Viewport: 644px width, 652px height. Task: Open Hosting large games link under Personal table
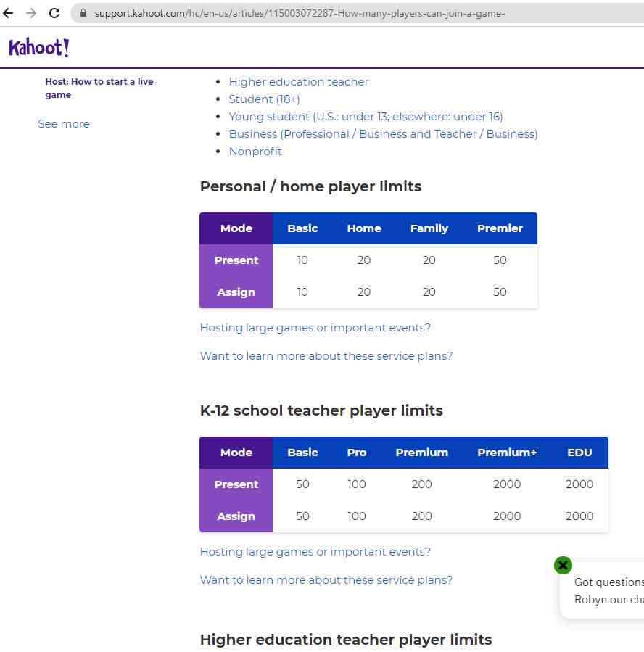click(315, 328)
